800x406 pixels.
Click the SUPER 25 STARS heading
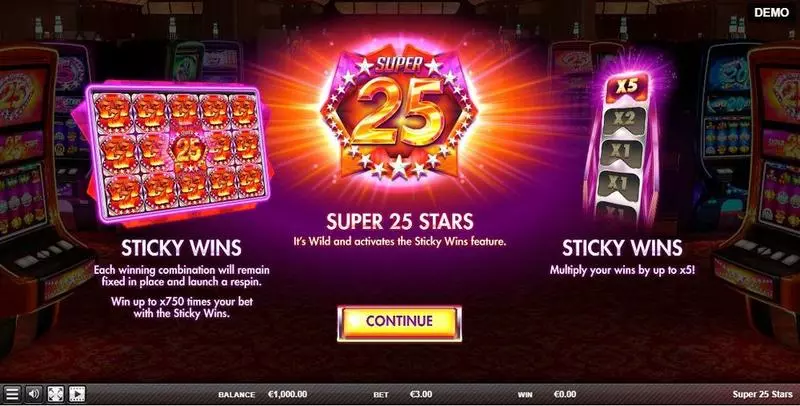click(400, 221)
